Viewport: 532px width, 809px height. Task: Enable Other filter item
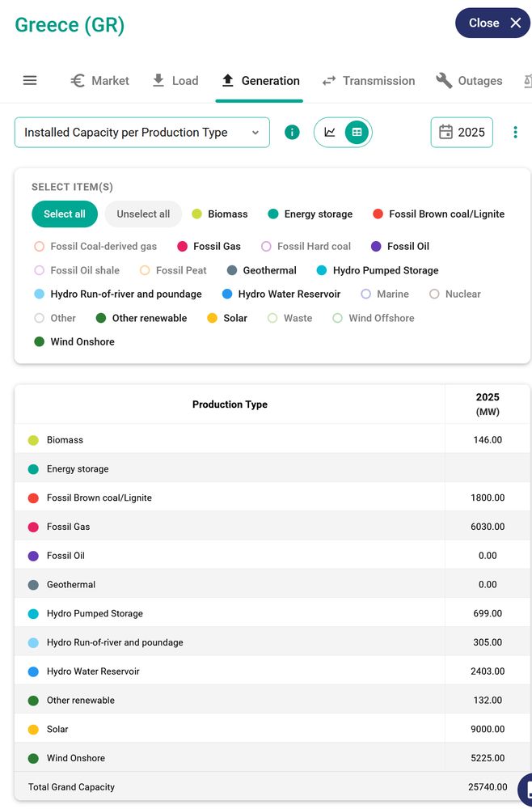[55, 318]
